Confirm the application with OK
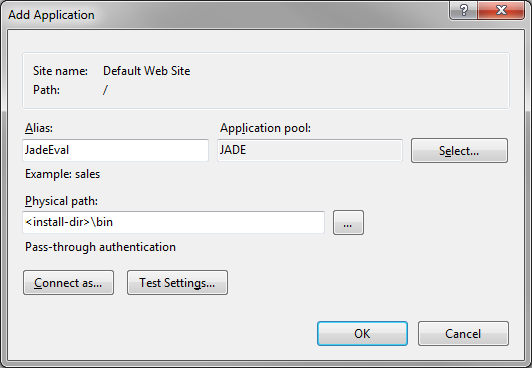 pos(362,334)
